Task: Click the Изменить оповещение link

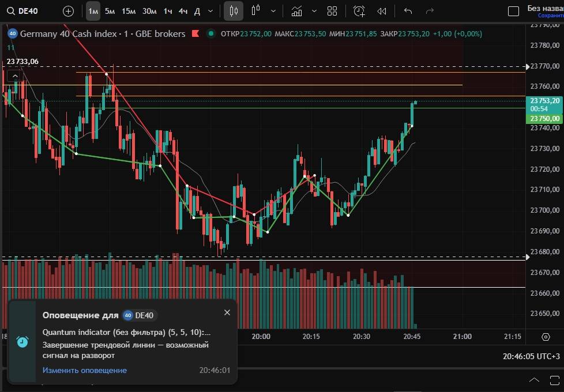Action: [84, 370]
